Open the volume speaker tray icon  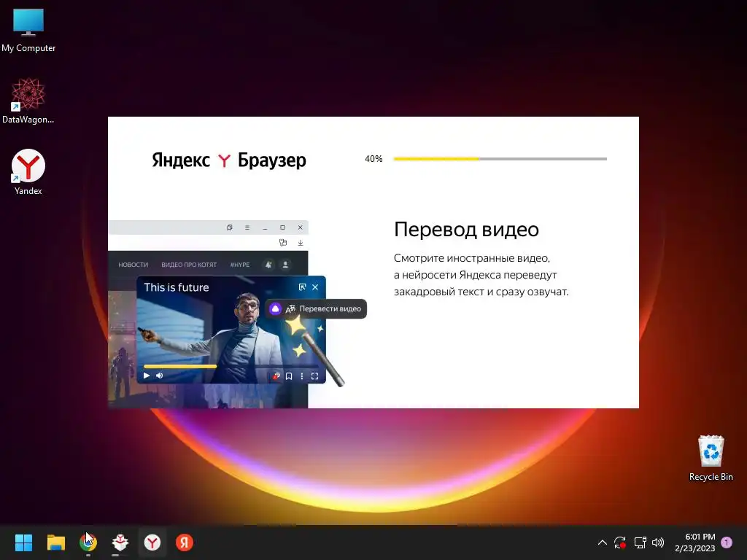(658, 542)
